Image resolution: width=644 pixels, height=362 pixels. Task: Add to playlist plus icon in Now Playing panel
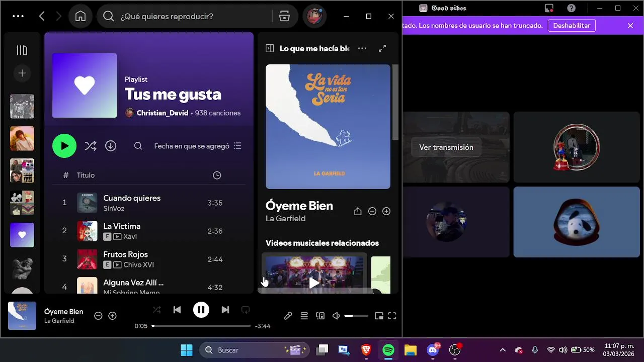[x=386, y=212]
